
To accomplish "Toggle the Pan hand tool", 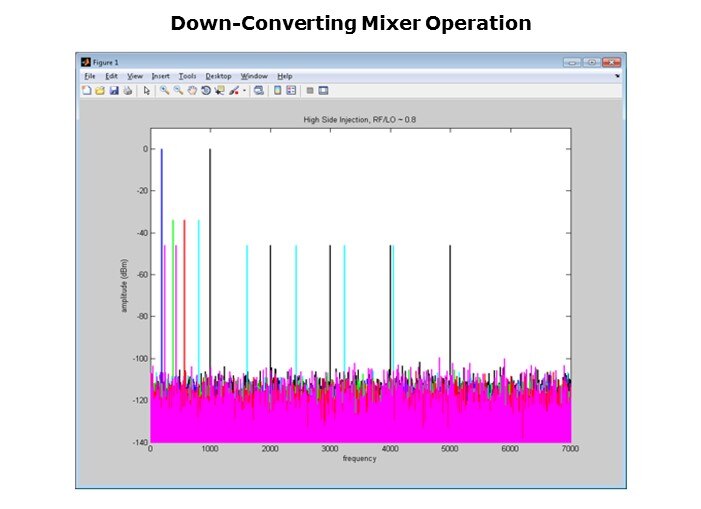I will pos(192,90).
